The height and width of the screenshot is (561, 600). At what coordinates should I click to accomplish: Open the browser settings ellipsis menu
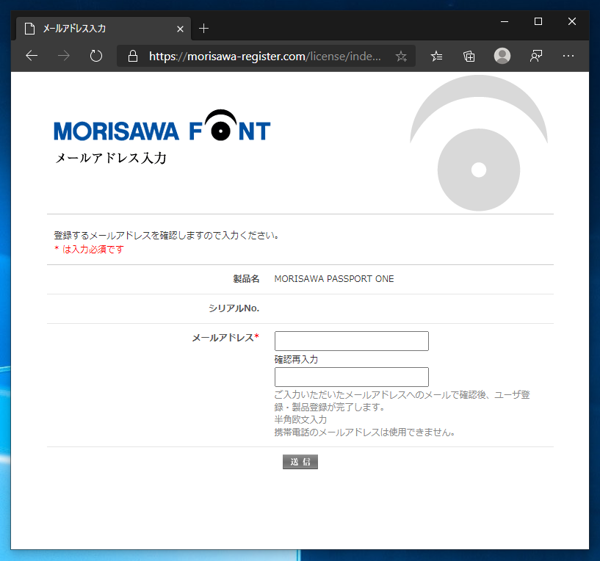pyautogui.click(x=568, y=56)
